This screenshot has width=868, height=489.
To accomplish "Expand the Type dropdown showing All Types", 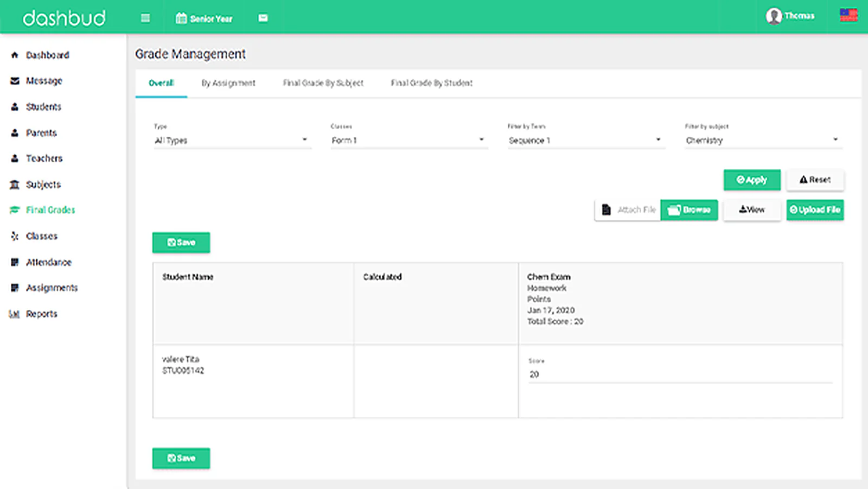I will coord(232,140).
